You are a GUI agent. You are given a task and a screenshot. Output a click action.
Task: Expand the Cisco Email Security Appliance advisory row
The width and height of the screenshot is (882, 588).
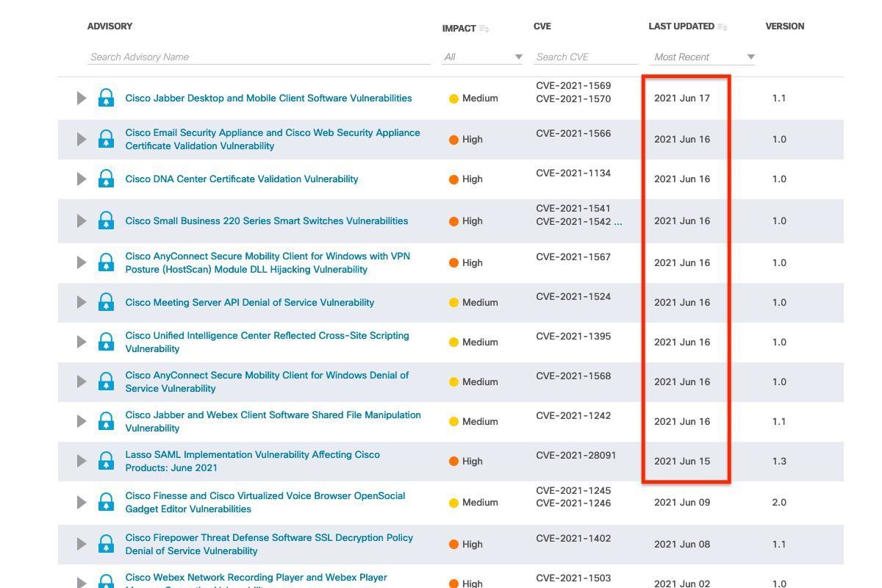[82, 139]
